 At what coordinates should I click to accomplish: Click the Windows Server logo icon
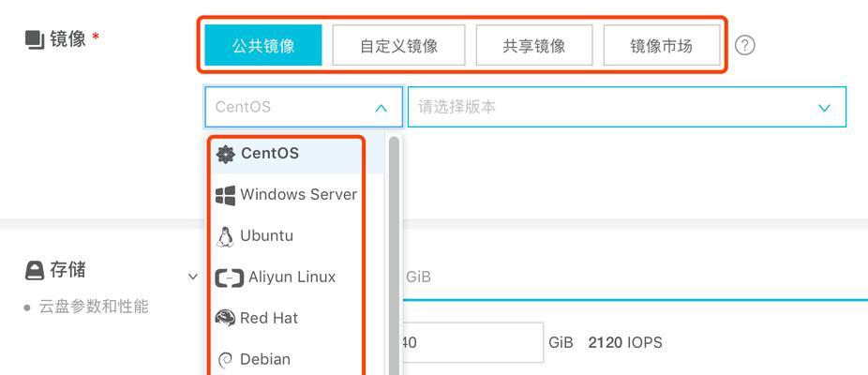tap(225, 196)
